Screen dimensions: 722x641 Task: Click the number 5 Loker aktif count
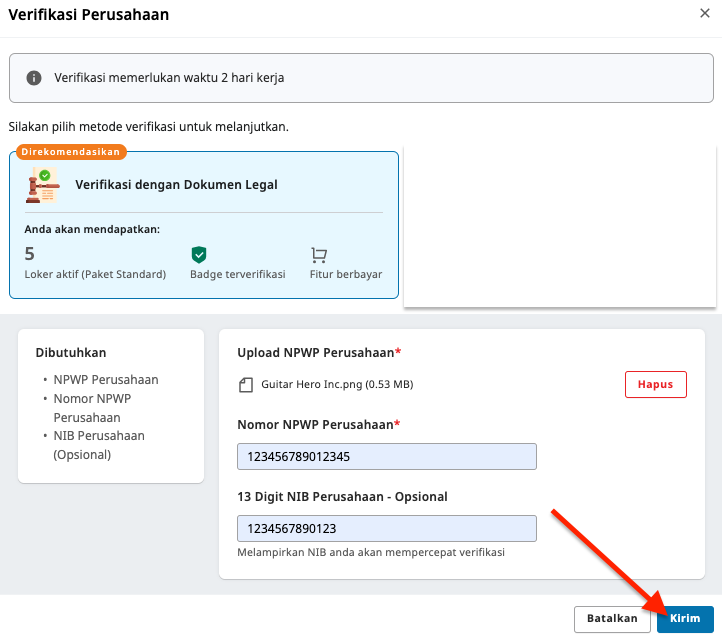pos(29,254)
